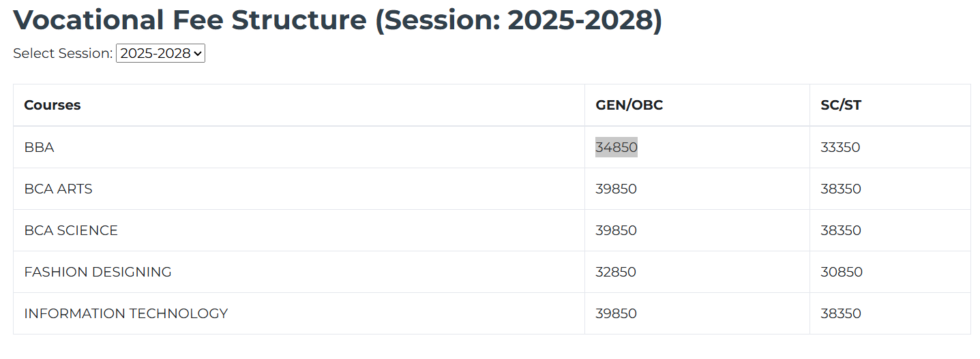Click the FASHION DESIGNING SC/ST fee 30850
This screenshot has width=980, height=359.
[x=842, y=272]
